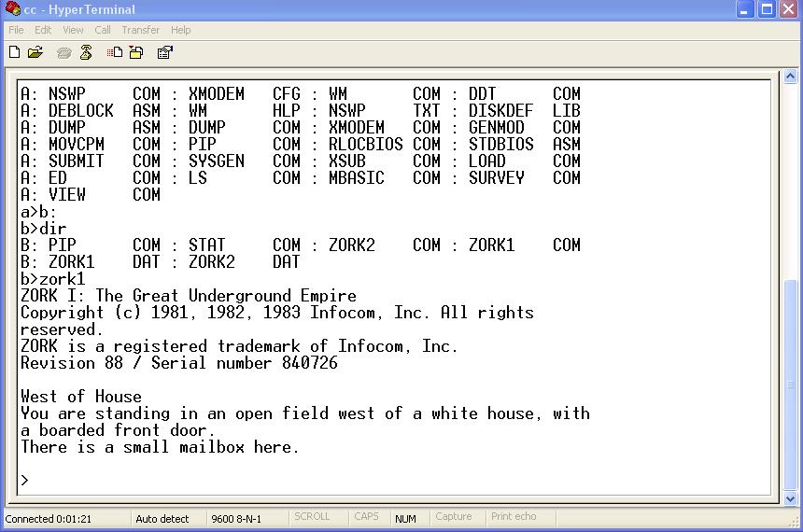Click XMODEM in the first listing row
This screenshot has height=532, width=803.
point(217,93)
